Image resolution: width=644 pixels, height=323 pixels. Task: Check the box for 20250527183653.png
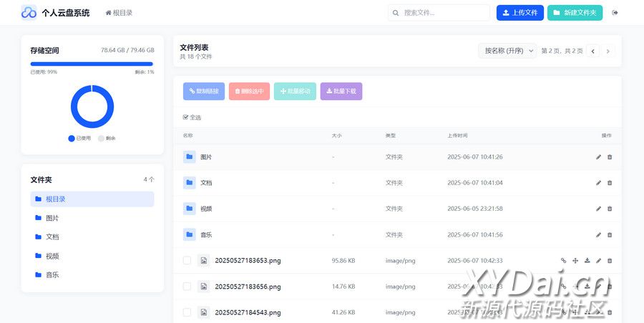(x=187, y=261)
